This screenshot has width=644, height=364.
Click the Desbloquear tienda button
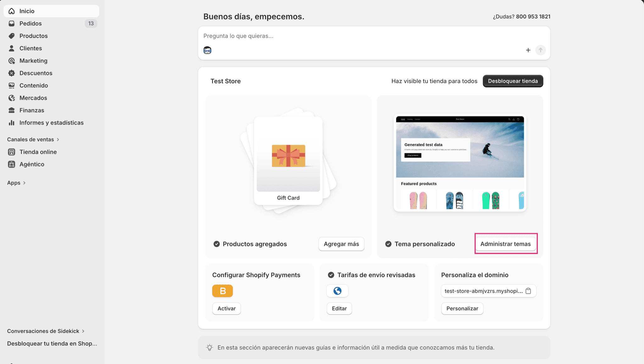point(513,81)
